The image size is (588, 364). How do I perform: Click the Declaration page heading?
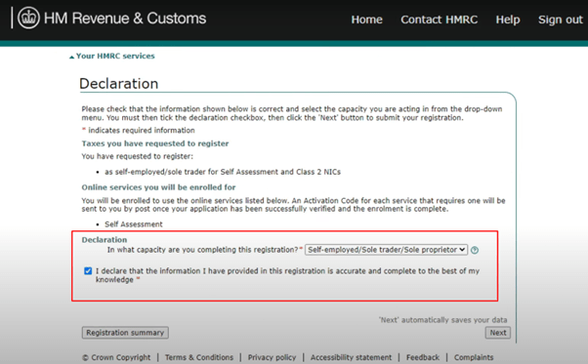point(118,84)
